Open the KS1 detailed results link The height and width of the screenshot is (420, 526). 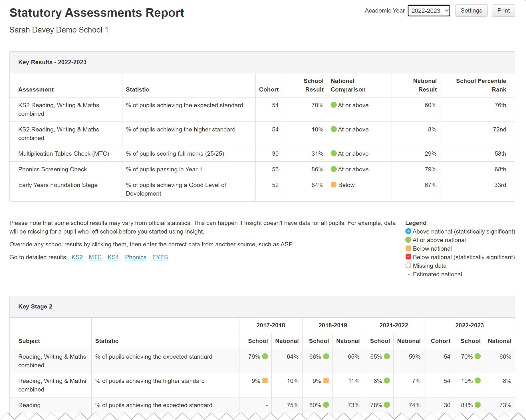click(x=113, y=257)
